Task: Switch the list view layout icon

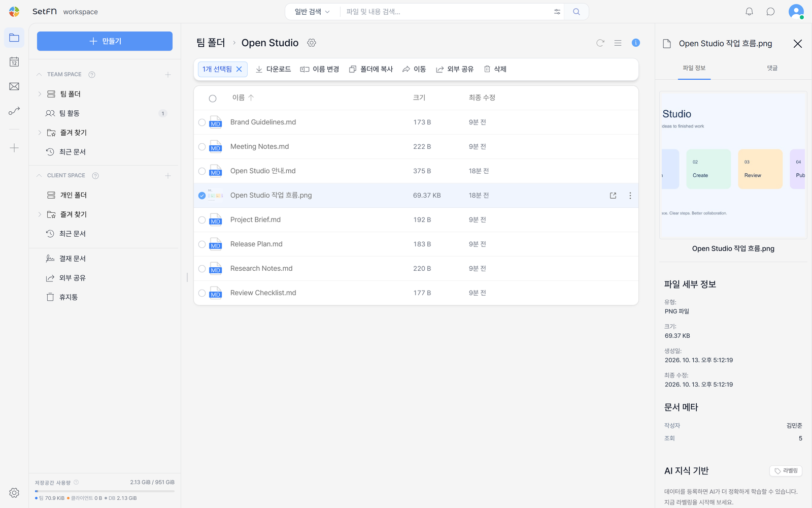Action: pos(618,43)
